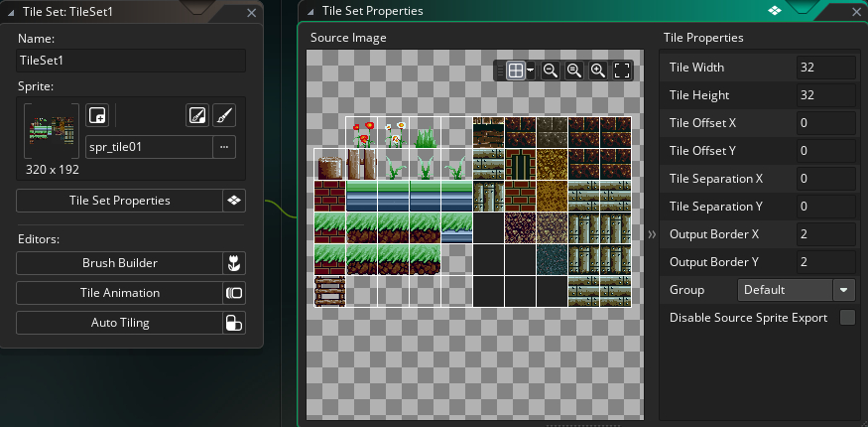Open the Auto Tiling editor
The height and width of the screenshot is (427, 868).
120,323
